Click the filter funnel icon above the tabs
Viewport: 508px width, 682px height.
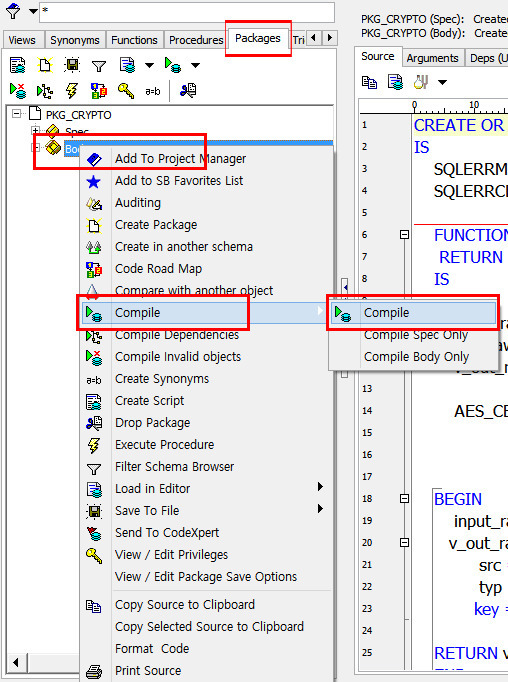click(x=13, y=10)
